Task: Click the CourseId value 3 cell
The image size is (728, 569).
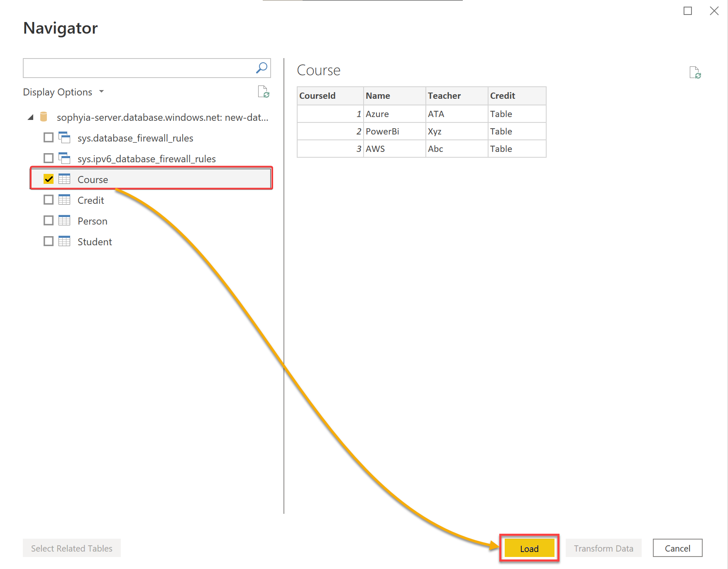Action: tap(330, 149)
